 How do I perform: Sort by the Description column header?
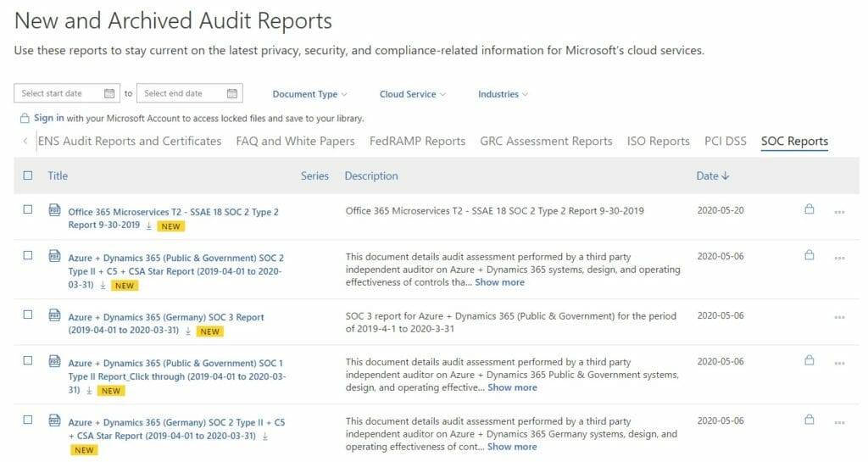[x=371, y=176]
